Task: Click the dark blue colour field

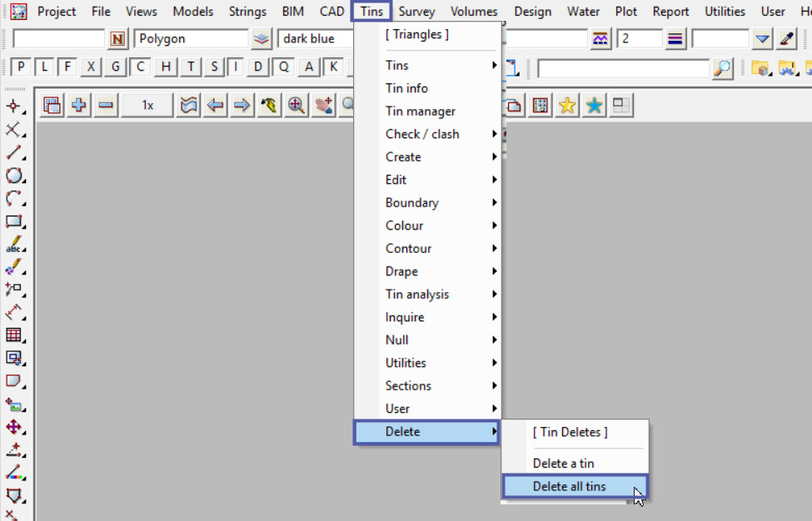Action: [316, 39]
